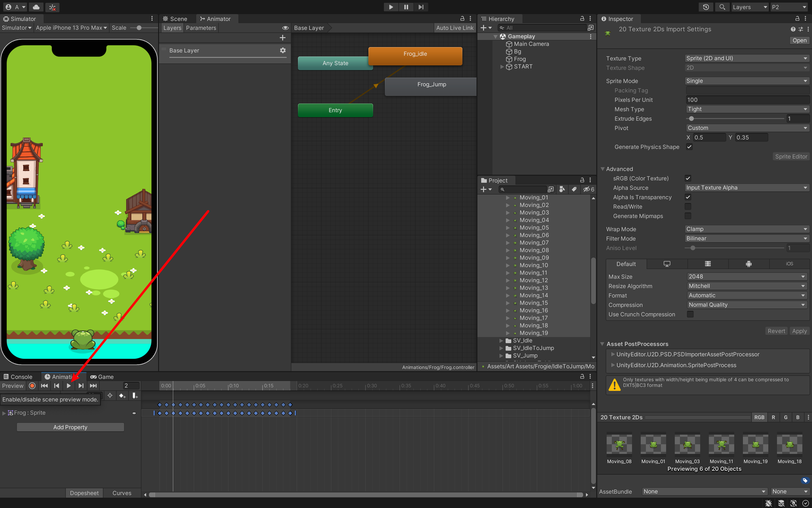Screen dimensions: 812x508
Task: Toggle Animator layer visibility eye icon
Action: 285,28
